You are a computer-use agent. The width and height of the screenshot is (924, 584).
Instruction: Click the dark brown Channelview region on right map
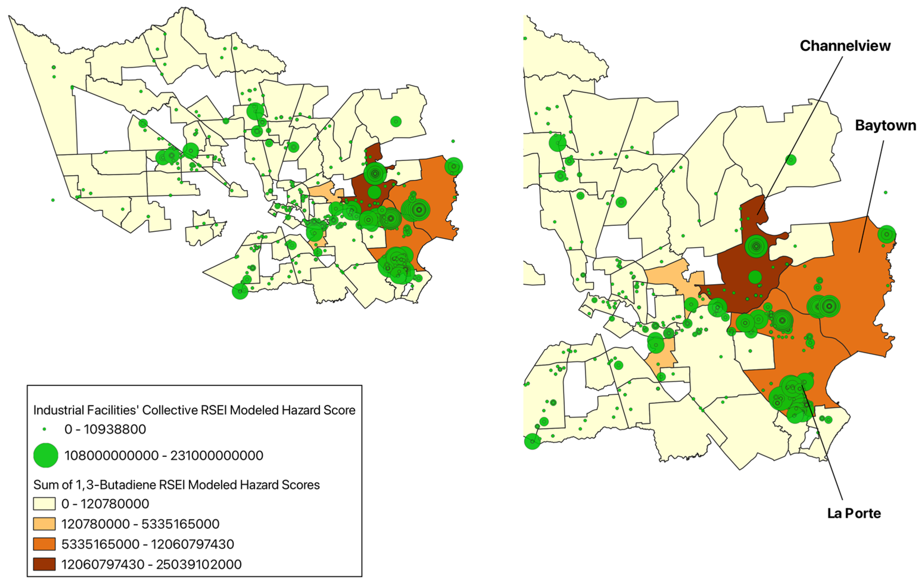click(x=735, y=268)
